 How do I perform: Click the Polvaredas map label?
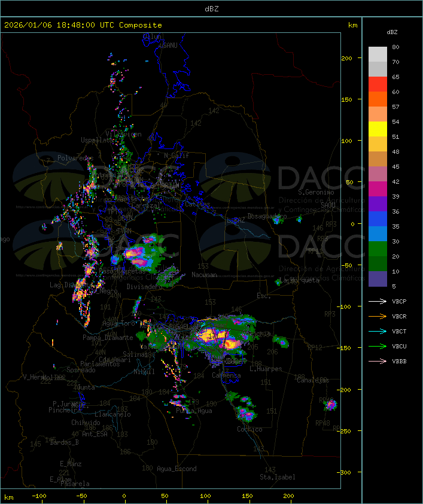tap(75, 158)
